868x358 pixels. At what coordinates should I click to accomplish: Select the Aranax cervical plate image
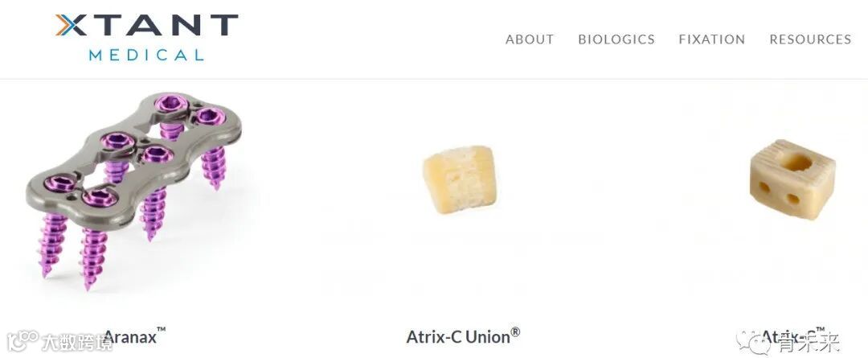133,190
